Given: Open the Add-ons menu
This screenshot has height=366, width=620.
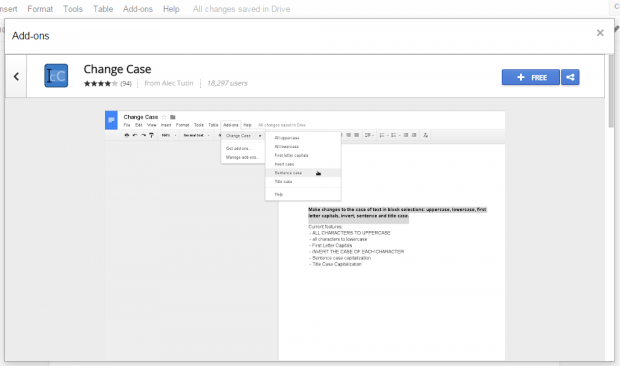Looking at the screenshot, I should (138, 9).
